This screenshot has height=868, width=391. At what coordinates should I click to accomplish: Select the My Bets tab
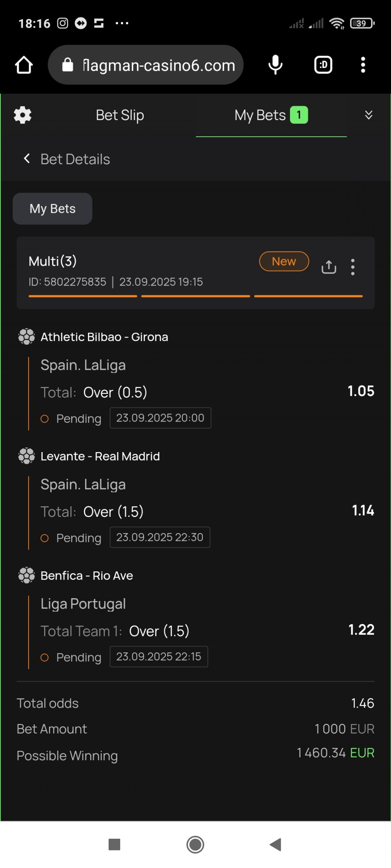(271, 115)
